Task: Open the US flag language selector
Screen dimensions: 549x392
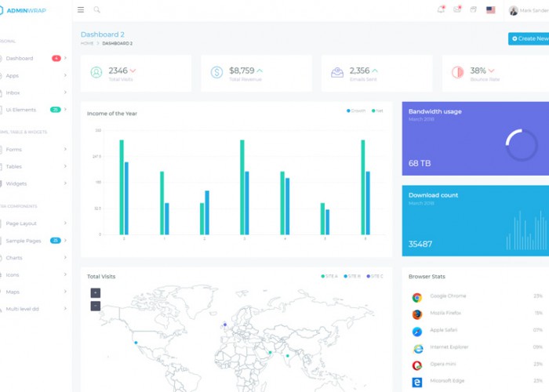Action: (491, 9)
